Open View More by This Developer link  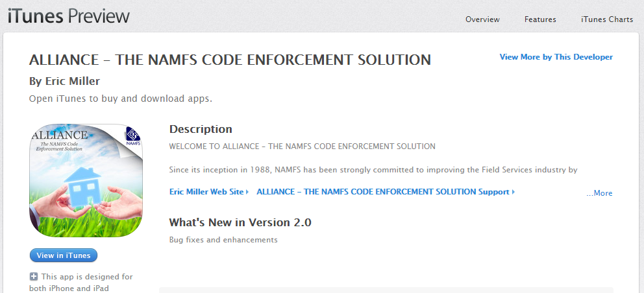556,57
